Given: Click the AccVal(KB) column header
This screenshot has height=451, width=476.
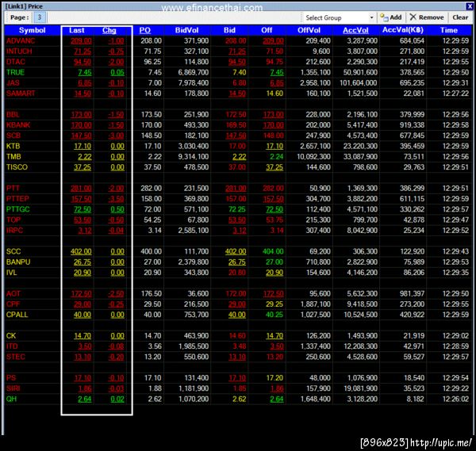Looking at the screenshot, I should 403,30.
